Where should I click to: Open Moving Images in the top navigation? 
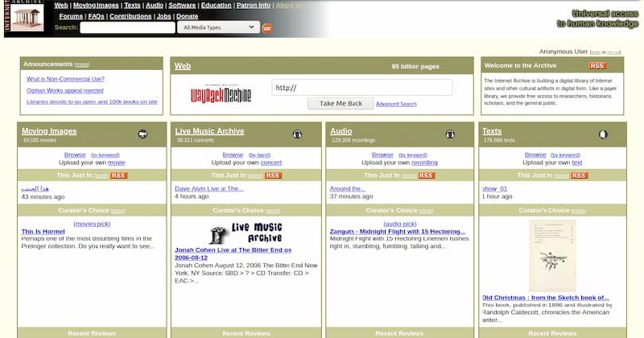[x=96, y=6]
